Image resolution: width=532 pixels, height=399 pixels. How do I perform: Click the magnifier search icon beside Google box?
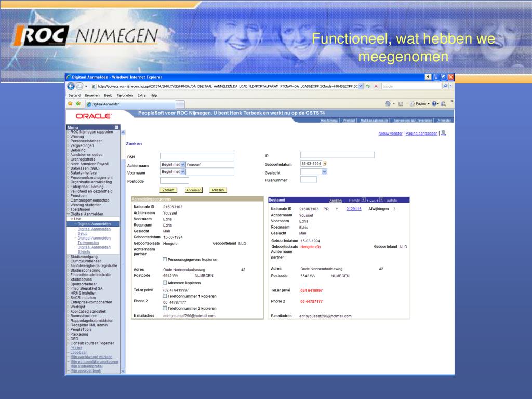445,86
